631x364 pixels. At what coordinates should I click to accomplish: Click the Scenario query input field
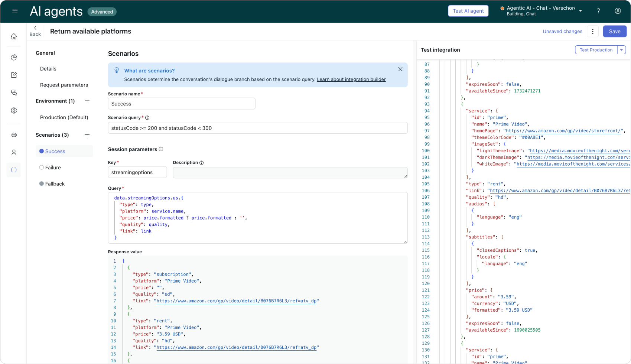(257, 128)
